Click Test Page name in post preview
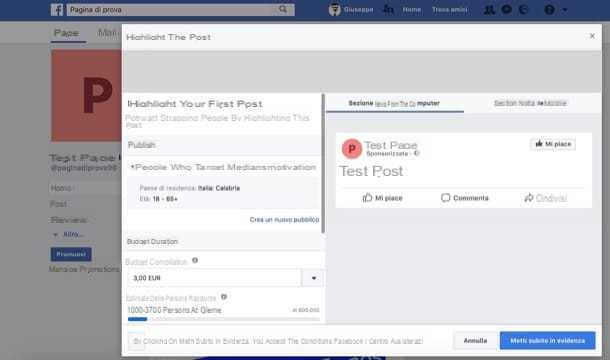610x360 pixels. [391, 145]
